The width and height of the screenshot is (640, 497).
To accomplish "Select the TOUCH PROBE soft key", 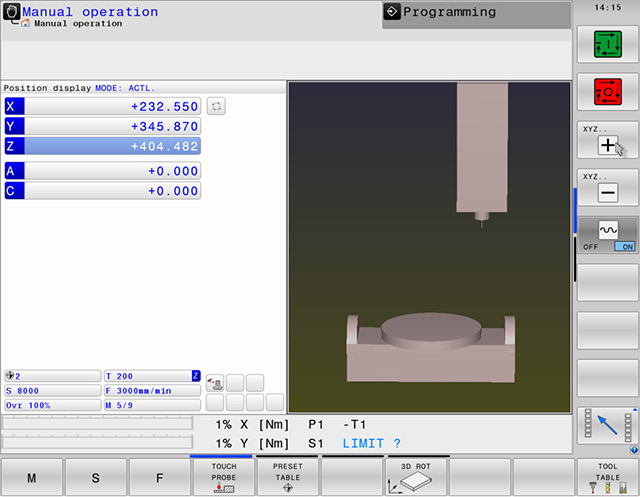I will click(223, 478).
